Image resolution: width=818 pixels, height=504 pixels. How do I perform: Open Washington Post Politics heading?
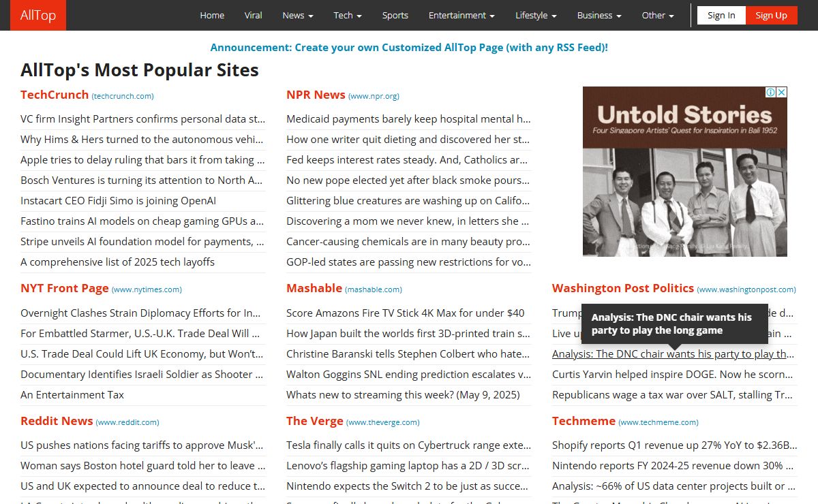point(623,288)
